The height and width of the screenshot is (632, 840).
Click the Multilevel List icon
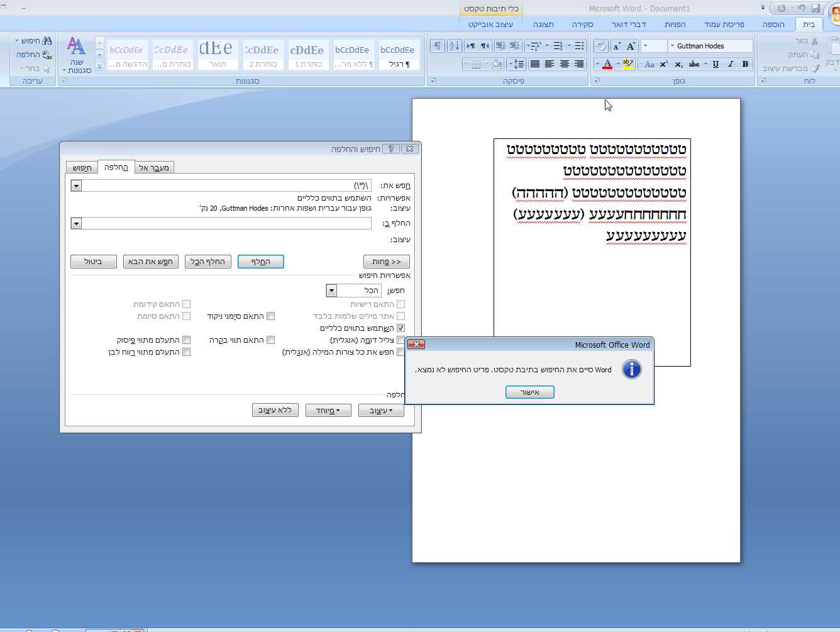(535, 46)
